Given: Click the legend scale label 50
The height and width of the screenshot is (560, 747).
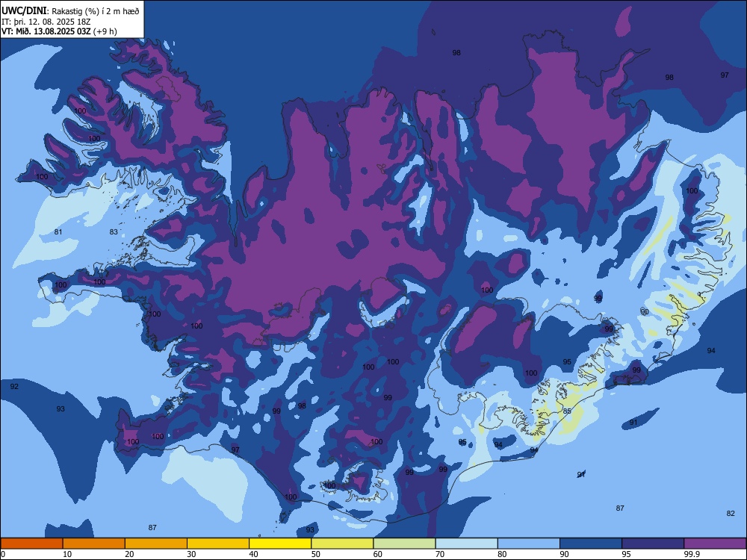Looking at the screenshot, I should (x=316, y=554).
